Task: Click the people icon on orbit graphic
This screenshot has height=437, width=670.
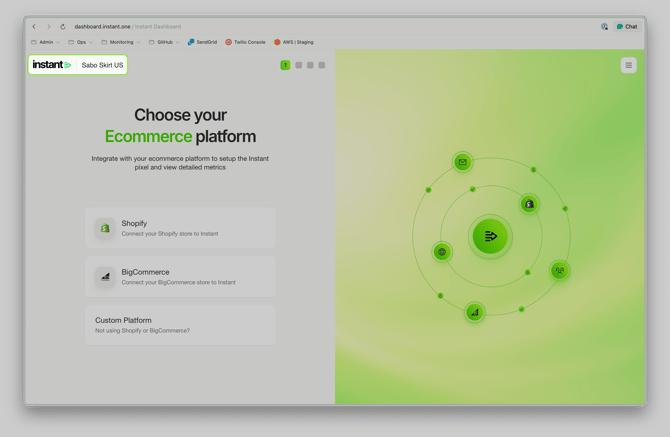Action: point(559,271)
